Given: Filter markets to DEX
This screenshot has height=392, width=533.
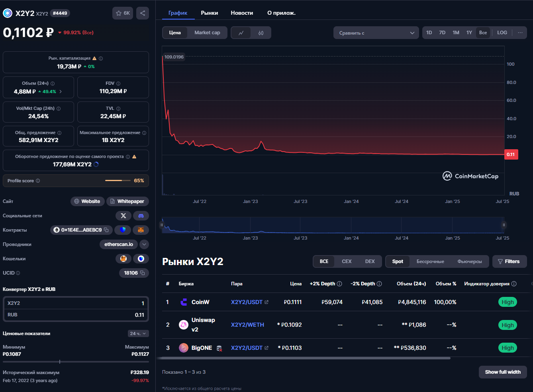Looking at the screenshot, I should tap(370, 261).
